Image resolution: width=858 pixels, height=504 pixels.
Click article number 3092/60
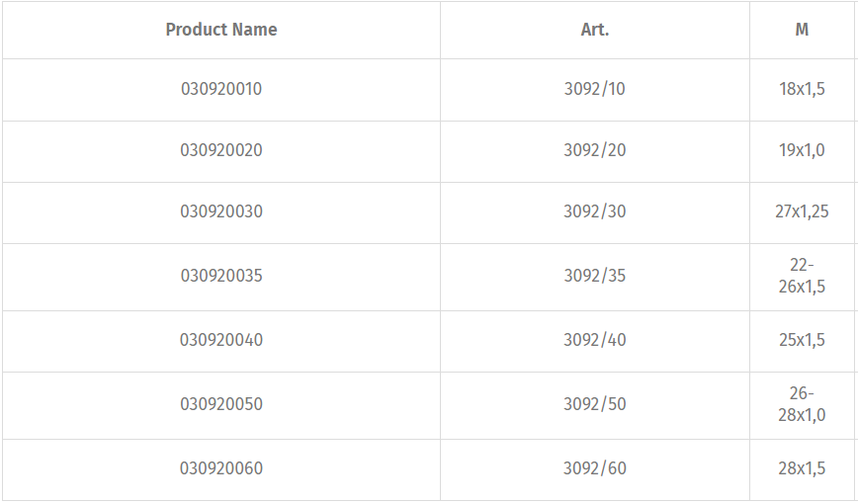[595, 468]
